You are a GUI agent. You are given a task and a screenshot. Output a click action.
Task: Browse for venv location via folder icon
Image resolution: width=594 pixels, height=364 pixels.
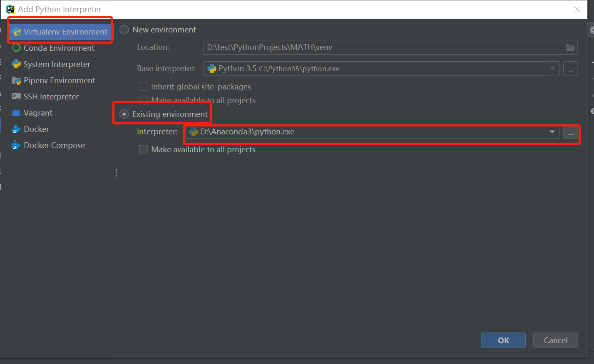point(570,48)
